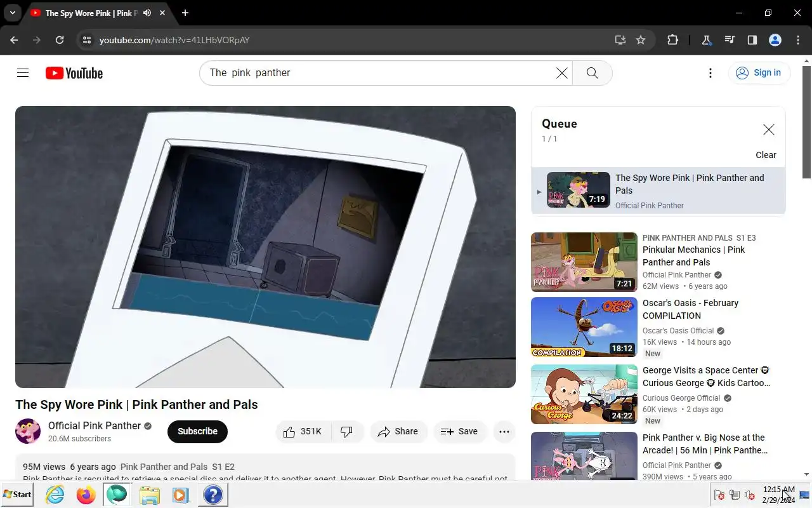Show the system clock and date
This screenshot has height=508, width=812.
point(778,495)
